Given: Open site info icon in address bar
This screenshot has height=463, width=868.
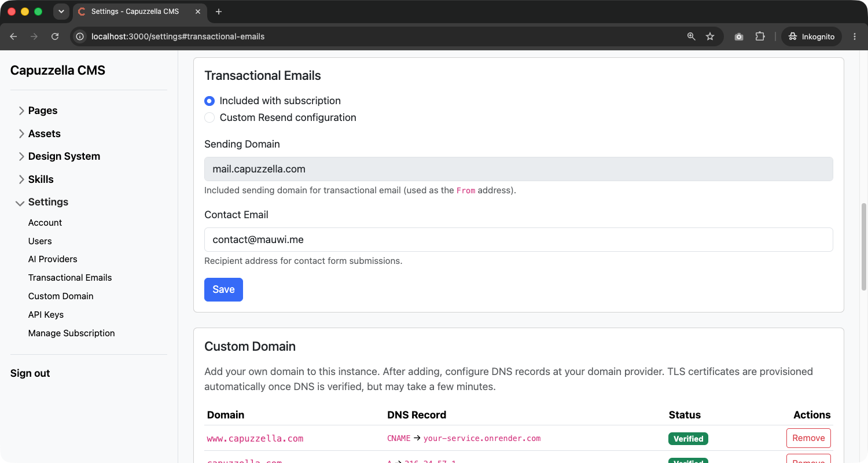Looking at the screenshot, I should click(x=80, y=36).
